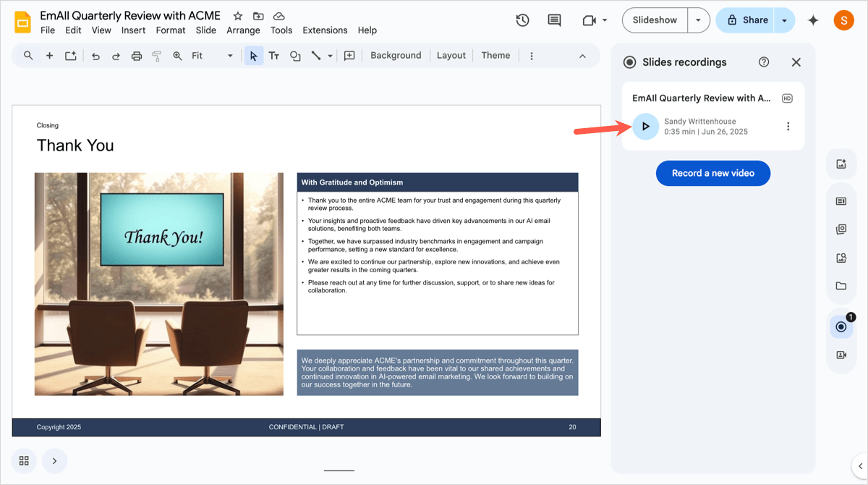Open the toolbar three-dot more options
Viewport: 868px width, 485px height.
(x=532, y=56)
